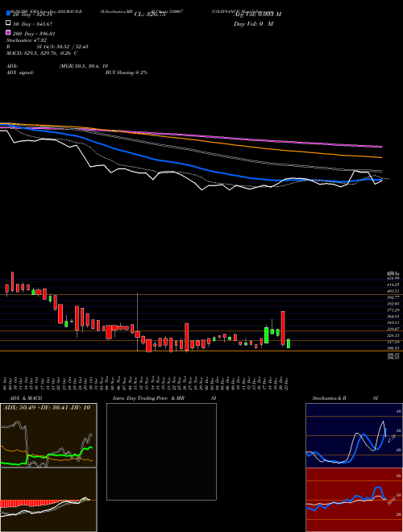The height and width of the screenshot is (532, 403).
Task: Open the MACD histogram chart panel
Action: 48,500
